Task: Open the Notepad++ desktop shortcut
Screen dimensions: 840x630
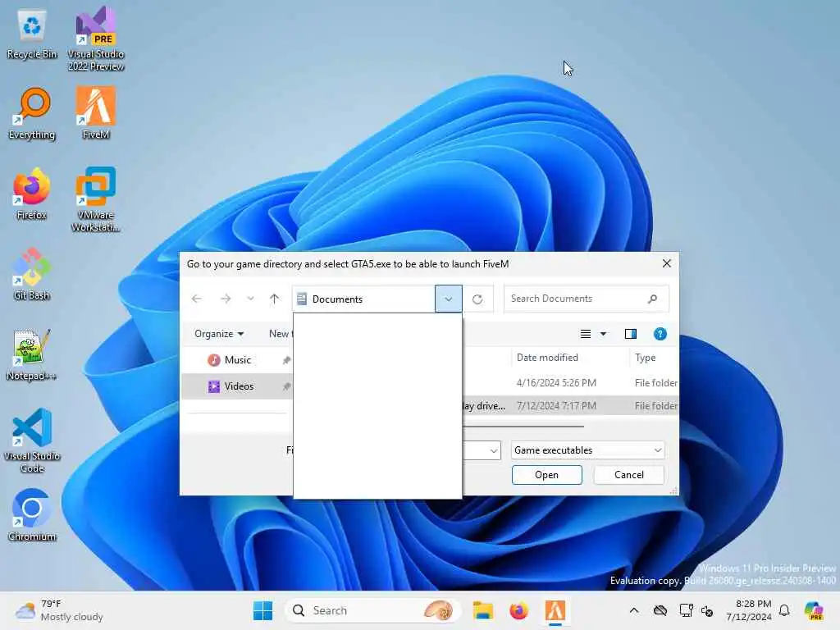Action: click(x=32, y=354)
